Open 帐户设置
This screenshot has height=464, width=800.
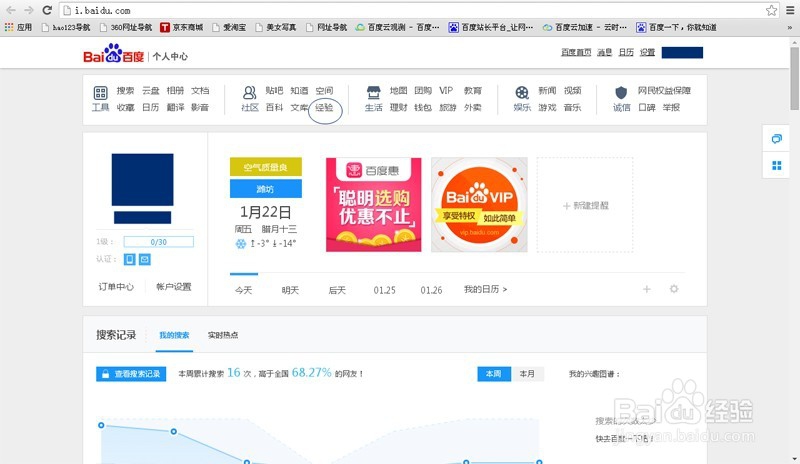click(x=173, y=287)
